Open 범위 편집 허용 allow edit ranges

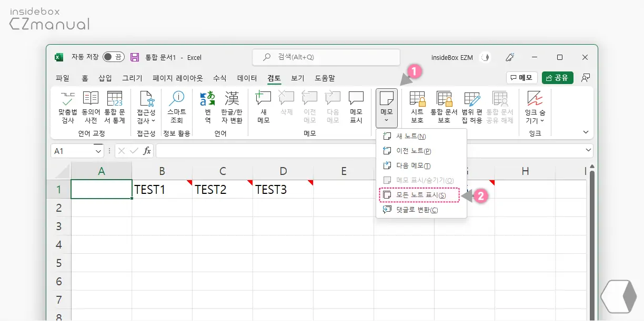tap(472, 107)
